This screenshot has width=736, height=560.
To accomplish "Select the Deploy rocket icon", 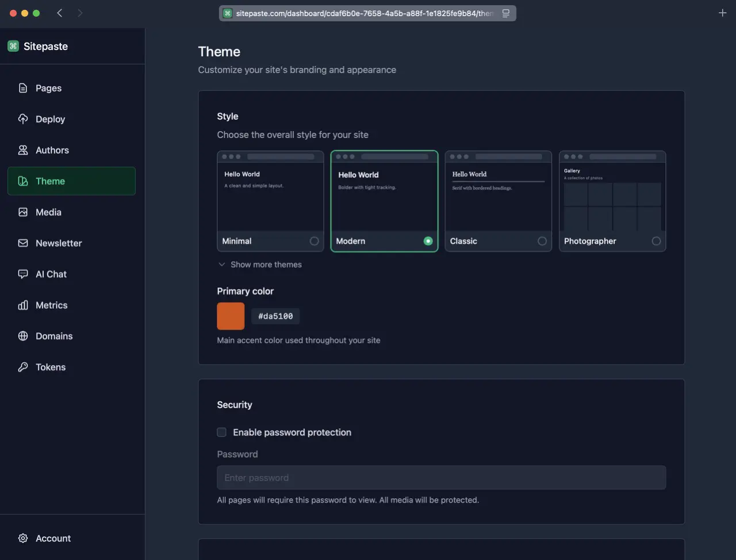I will tap(23, 119).
